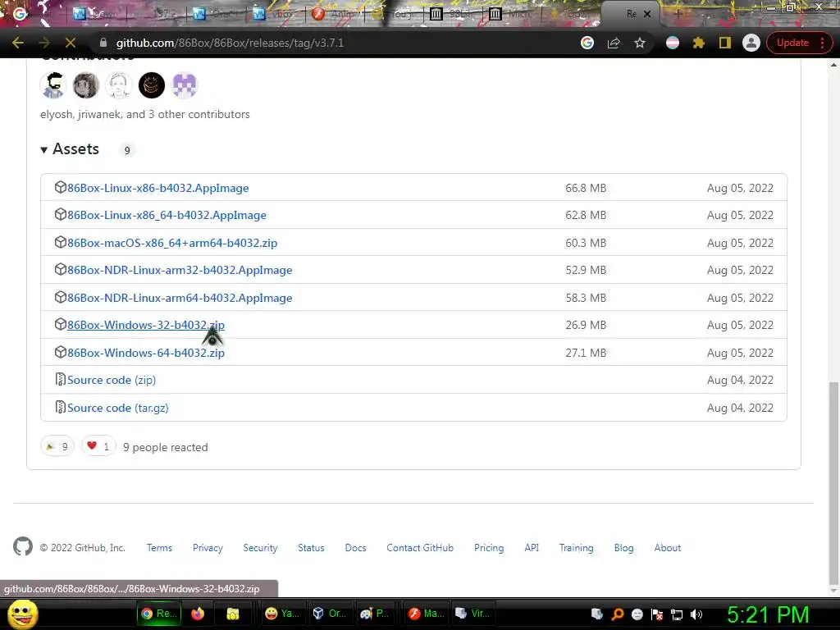Open the purple pixel contributor avatar
Viewport: 840px width, 630px height.
point(185,85)
